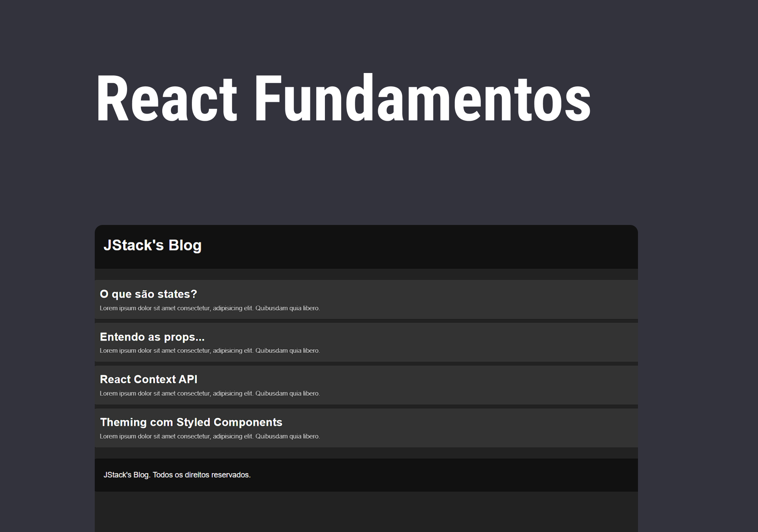758x532 pixels.
Task: Select the footer copyright text
Action: point(176,476)
